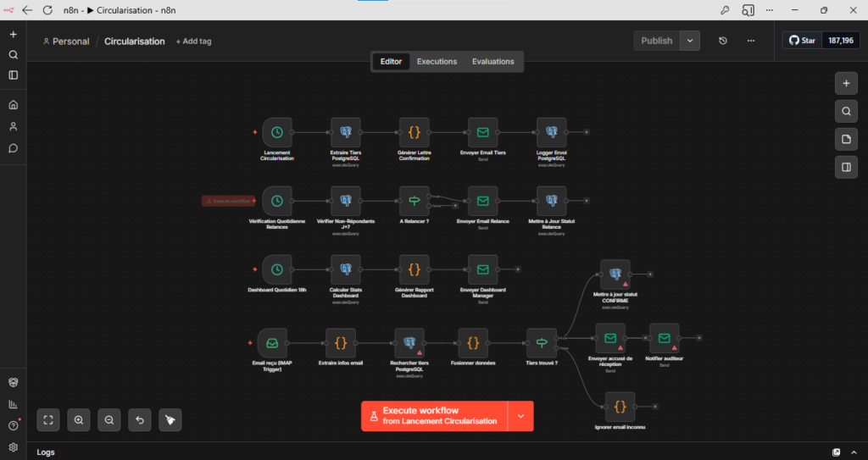Click the zoom to fit canvas icon

pos(48,420)
